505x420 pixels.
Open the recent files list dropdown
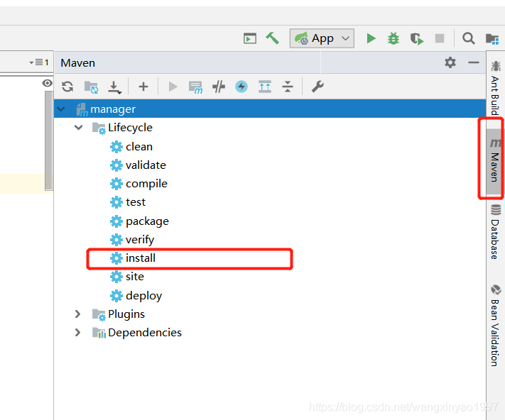[39, 62]
